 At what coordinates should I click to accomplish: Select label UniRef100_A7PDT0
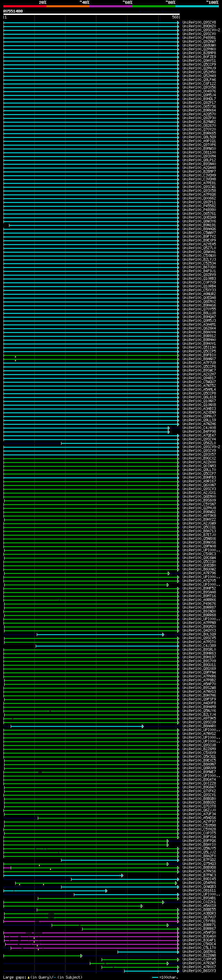pos(199,642)
